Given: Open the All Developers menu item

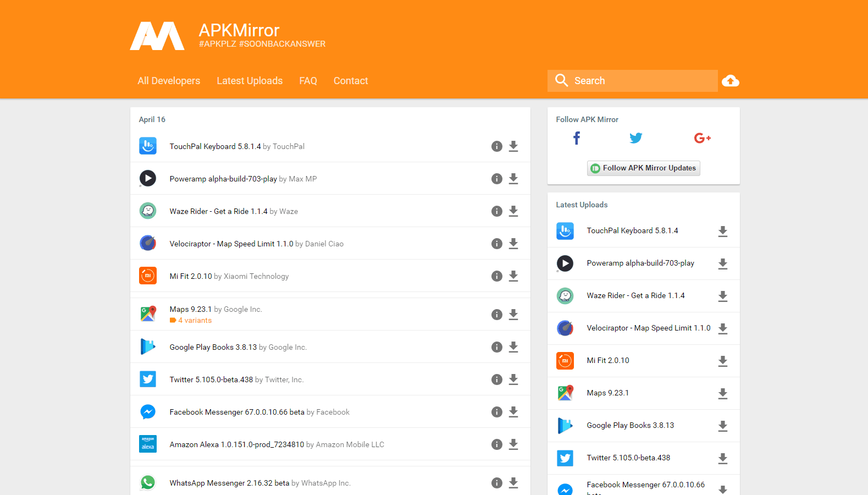Looking at the screenshot, I should (x=169, y=81).
